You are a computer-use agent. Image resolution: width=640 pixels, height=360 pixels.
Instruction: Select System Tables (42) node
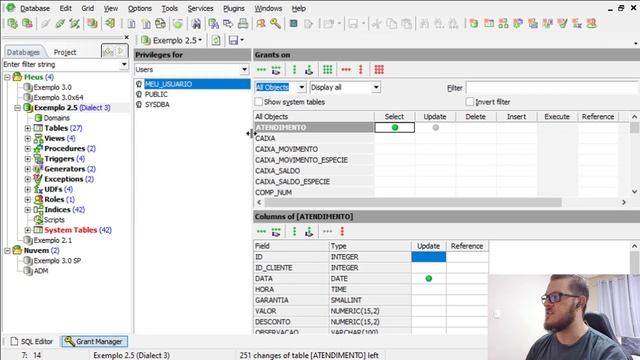coord(78,230)
